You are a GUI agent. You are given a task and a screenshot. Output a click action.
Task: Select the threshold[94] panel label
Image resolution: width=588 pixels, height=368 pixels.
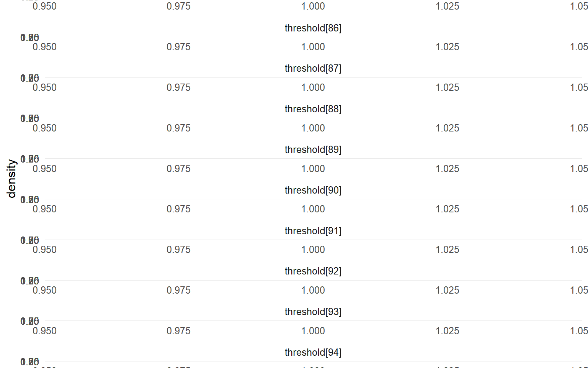pos(313,352)
